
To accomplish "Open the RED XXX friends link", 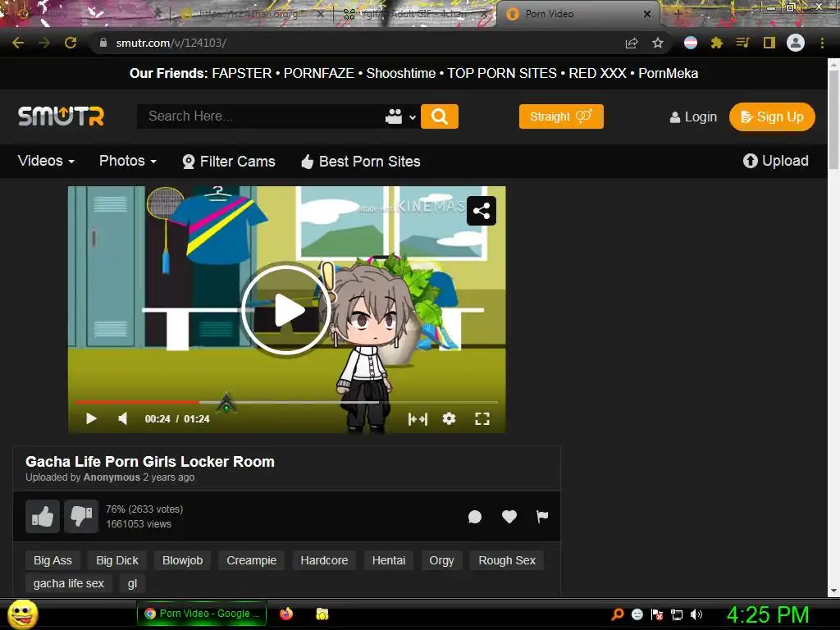I will click(x=597, y=73).
